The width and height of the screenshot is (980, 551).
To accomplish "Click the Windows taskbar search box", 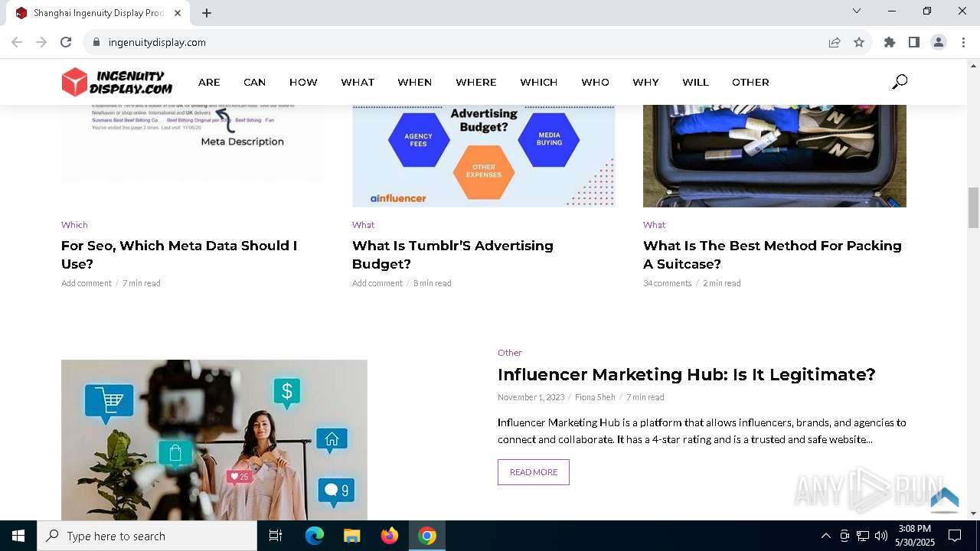I will pos(147,536).
